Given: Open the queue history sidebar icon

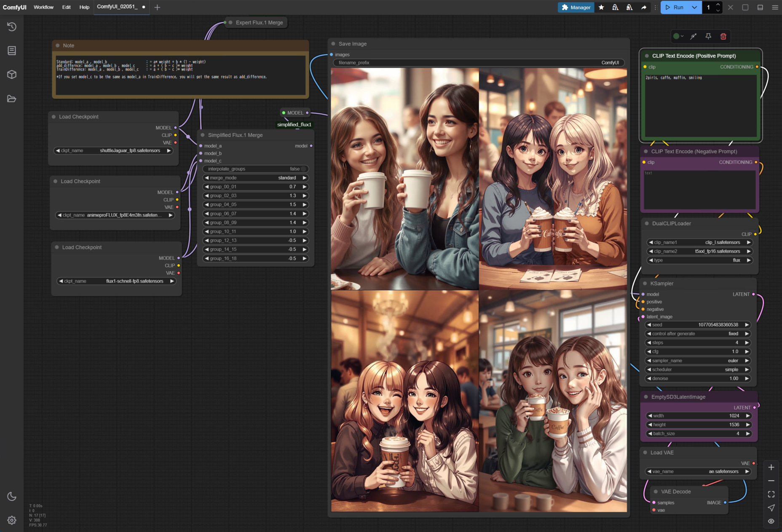Looking at the screenshot, I should pos(12,27).
